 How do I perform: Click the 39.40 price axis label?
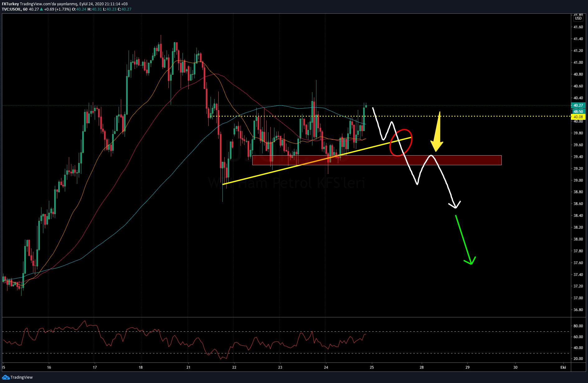click(578, 157)
